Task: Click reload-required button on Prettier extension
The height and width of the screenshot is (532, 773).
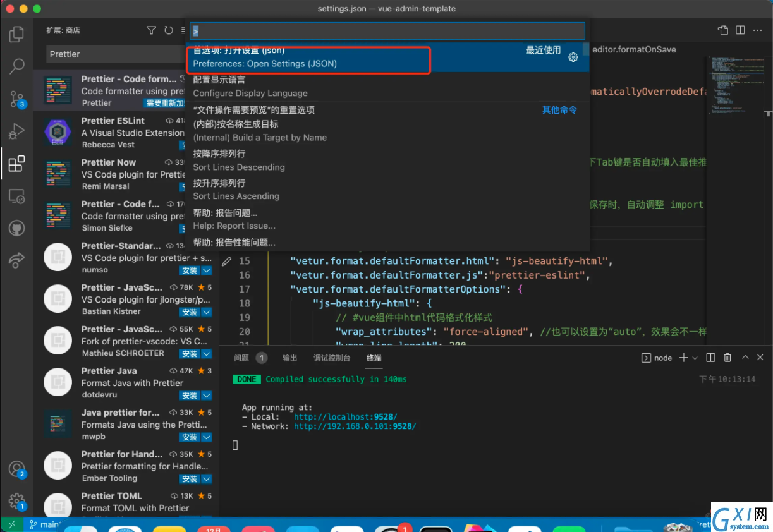Action: [164, 103]
